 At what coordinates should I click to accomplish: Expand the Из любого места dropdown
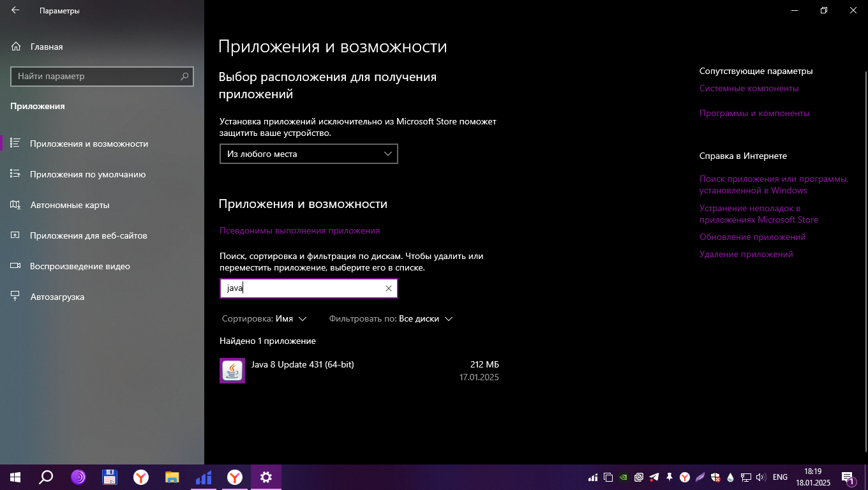[308, 154]
